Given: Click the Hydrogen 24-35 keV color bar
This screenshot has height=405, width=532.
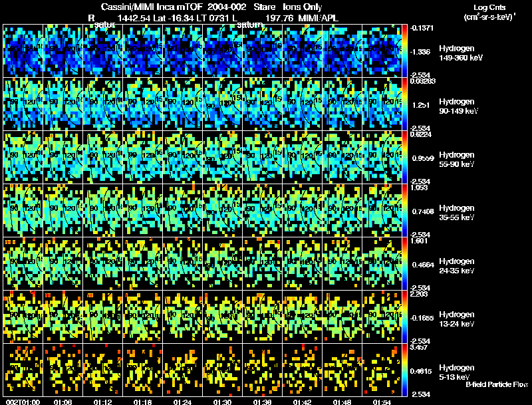Looking at the screenshot, I should point(404,263).
